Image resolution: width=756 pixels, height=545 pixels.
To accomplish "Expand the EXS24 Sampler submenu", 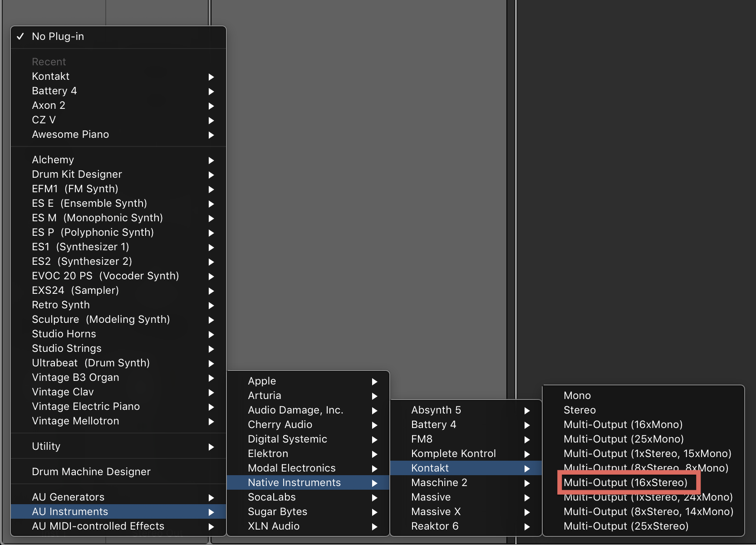I will [x=113, y=290].
